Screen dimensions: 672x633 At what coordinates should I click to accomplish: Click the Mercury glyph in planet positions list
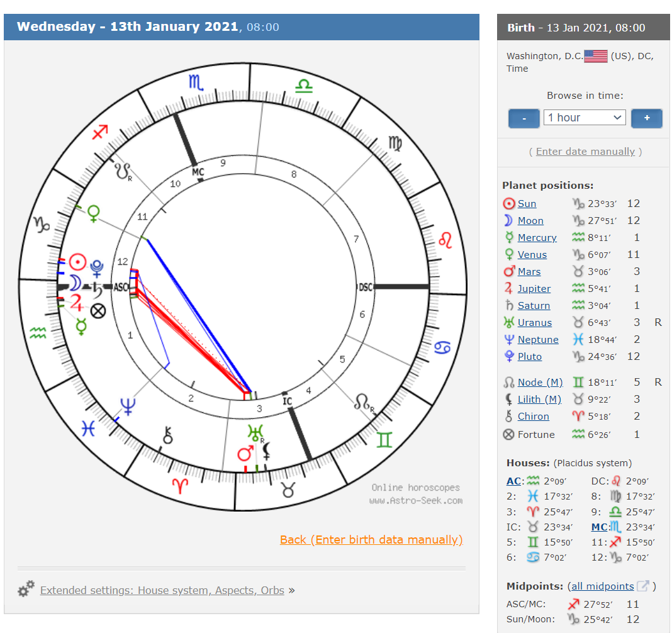click(509, 237)
